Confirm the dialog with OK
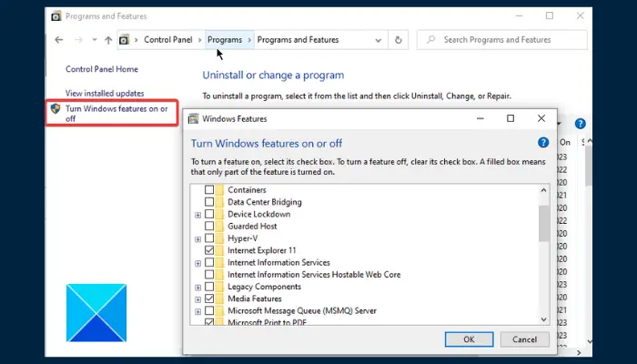637x364 pixels. coord(470,339)
